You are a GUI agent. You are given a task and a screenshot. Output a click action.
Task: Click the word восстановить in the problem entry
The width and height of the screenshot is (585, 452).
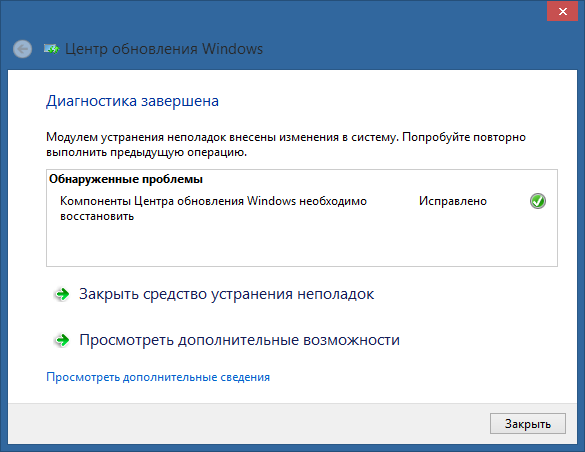97,216
